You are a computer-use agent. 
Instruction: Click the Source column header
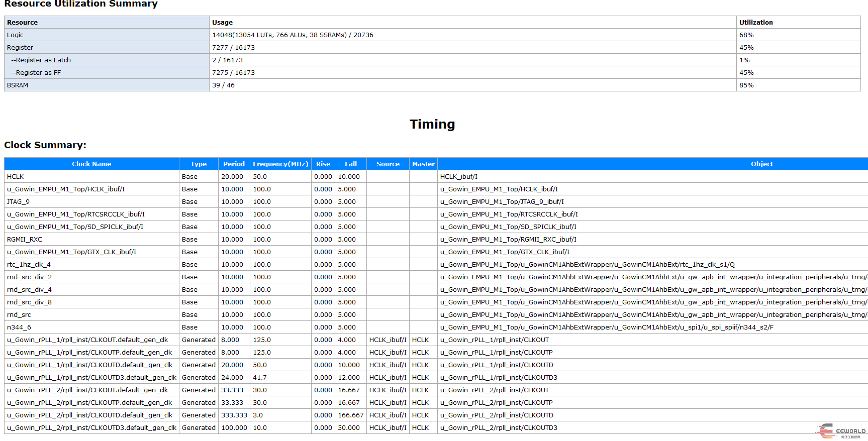coord(388,164)
